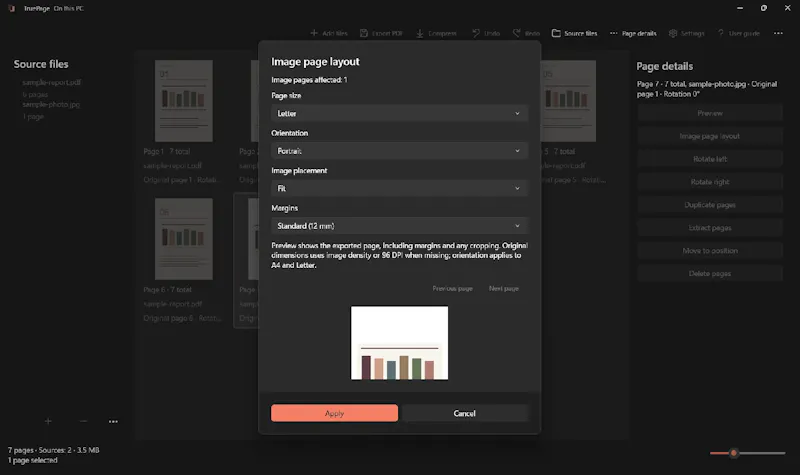Select the Compress toolbar label

[442, 34]
